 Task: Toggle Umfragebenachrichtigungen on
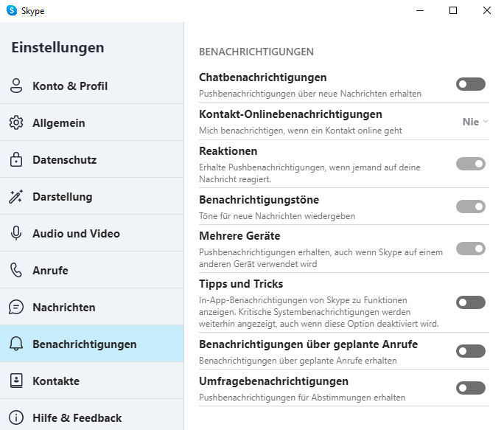[471, 388]
